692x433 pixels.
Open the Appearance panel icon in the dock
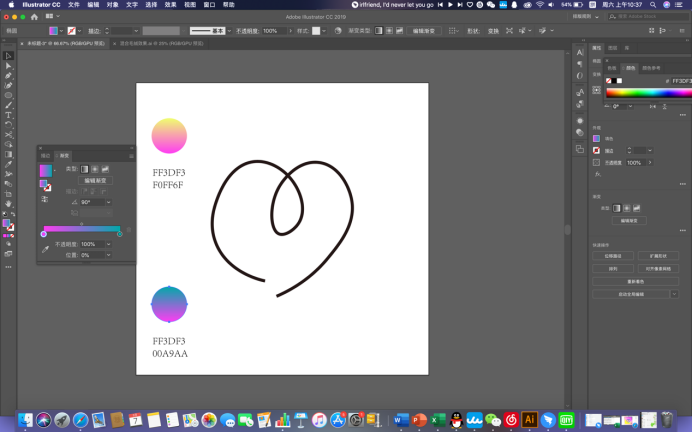tap(580, 121)
